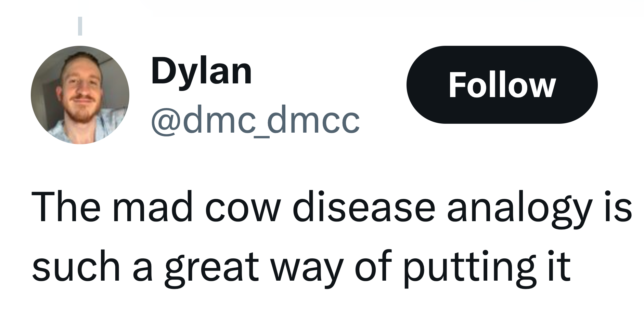The height and width of the screenshot is (335, 644).
Task: Open Dylan's profile picture
Action: click(x=80, y=95)
